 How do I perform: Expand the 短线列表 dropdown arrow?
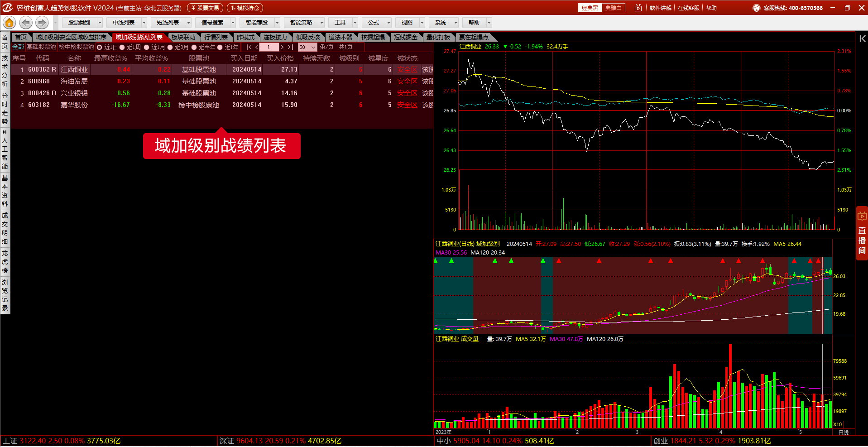(188, 22)
